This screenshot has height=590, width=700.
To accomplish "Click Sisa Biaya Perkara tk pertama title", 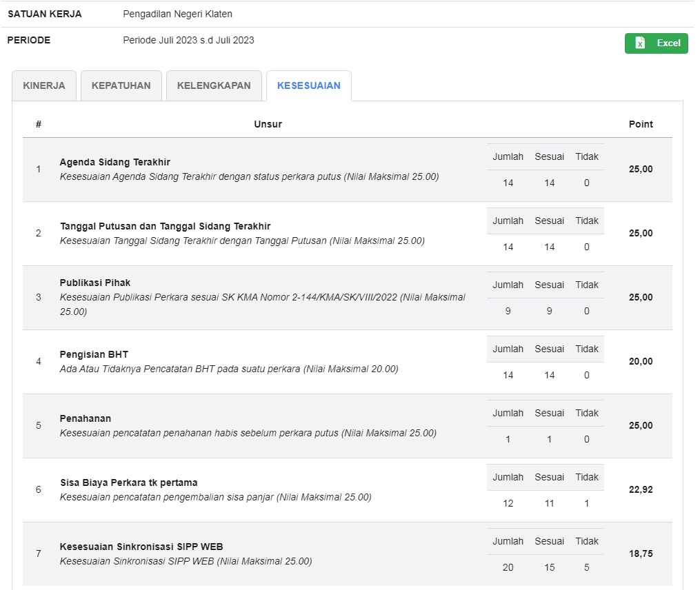I will pos(128,482).
